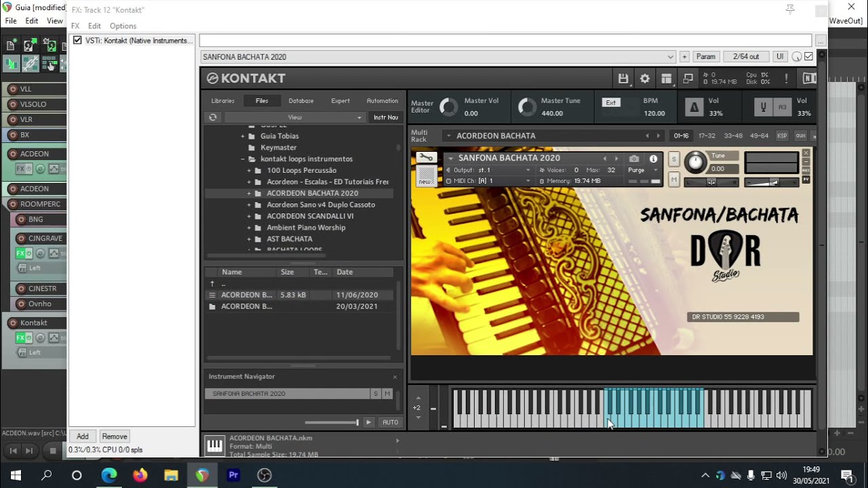Click the Param button
Viewport: 868px width, 488px height.
tap(706, 57)
